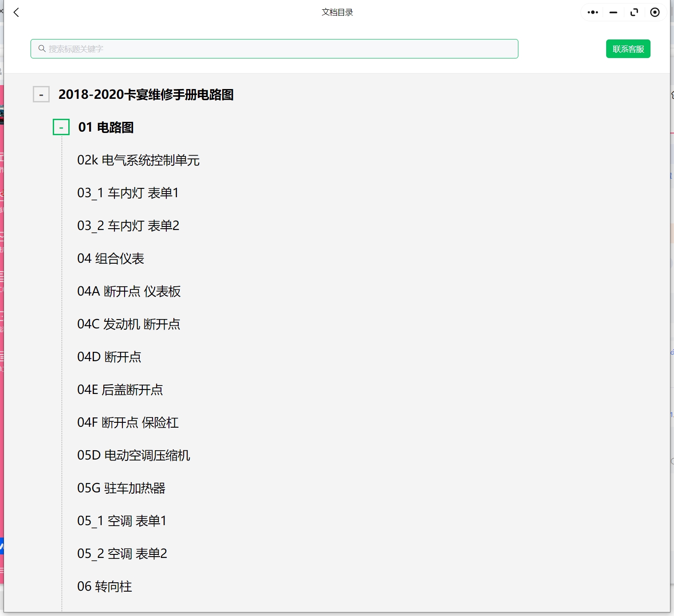Collapse the 2018-2020卡宴维修手册电路图 root node
674x616 pixels.
point(41,94)
